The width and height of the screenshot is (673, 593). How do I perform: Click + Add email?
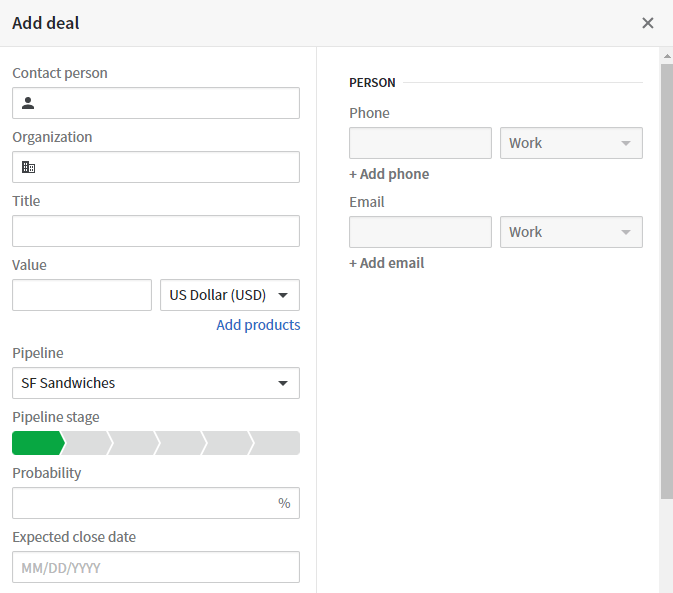click(386, 263)
